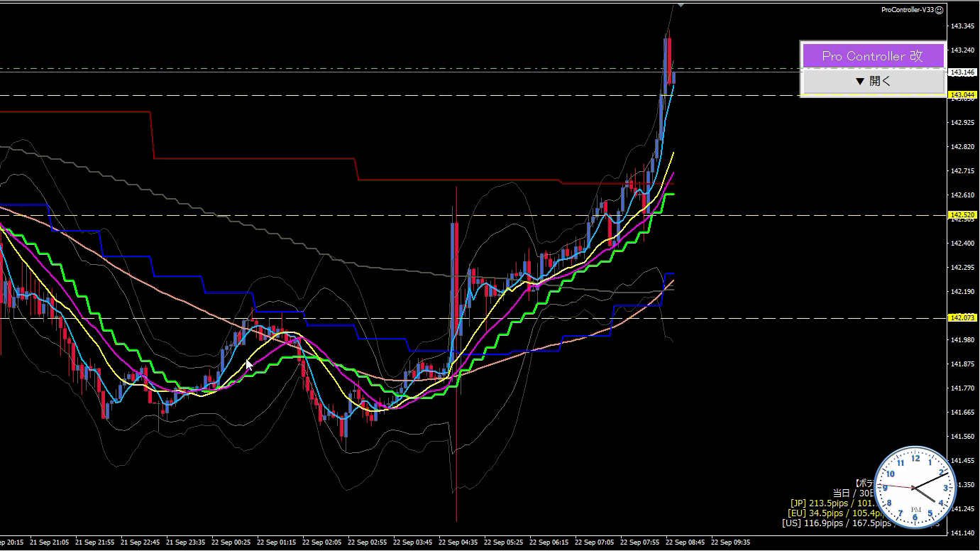Image resolution: width=980 pixels, height=551 pixels.
Task: Click the 141.455 price scale value
Action: click(962, 461)
